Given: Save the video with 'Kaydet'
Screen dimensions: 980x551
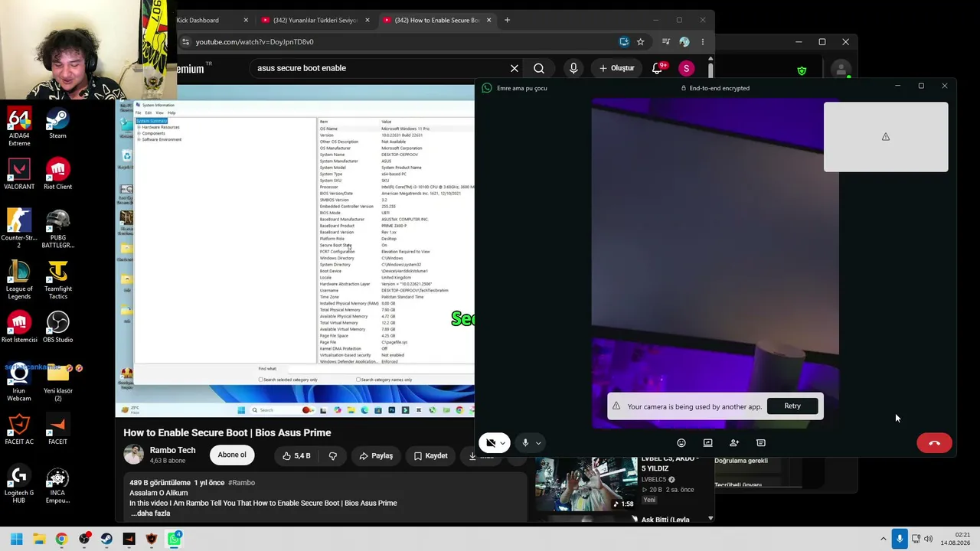Looking at the screenshot, I should (430, 456).
